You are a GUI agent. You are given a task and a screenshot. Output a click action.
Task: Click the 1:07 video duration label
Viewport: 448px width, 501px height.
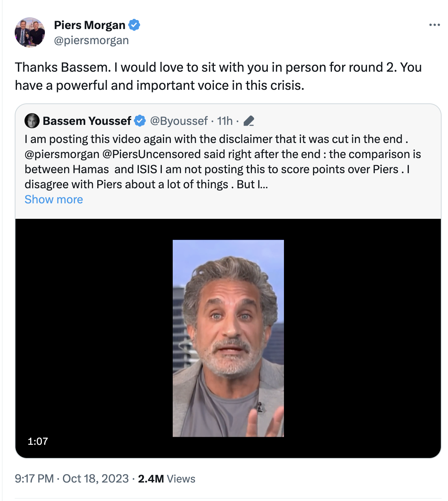[x=38, y=441]
